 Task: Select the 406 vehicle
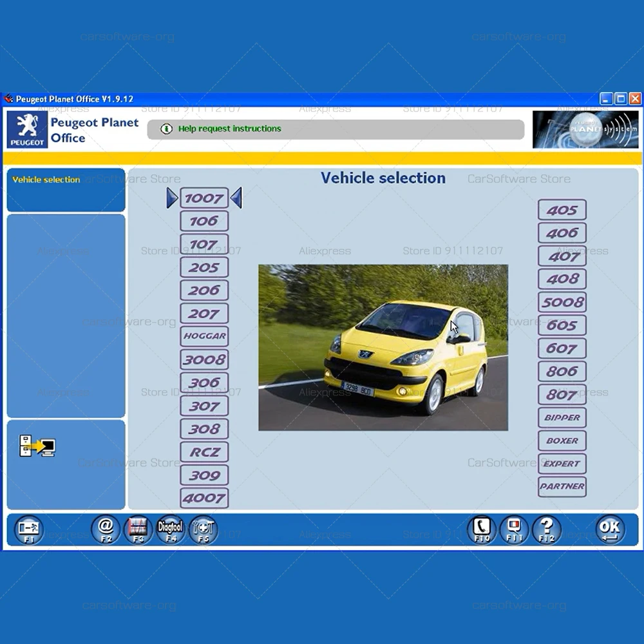562,233
